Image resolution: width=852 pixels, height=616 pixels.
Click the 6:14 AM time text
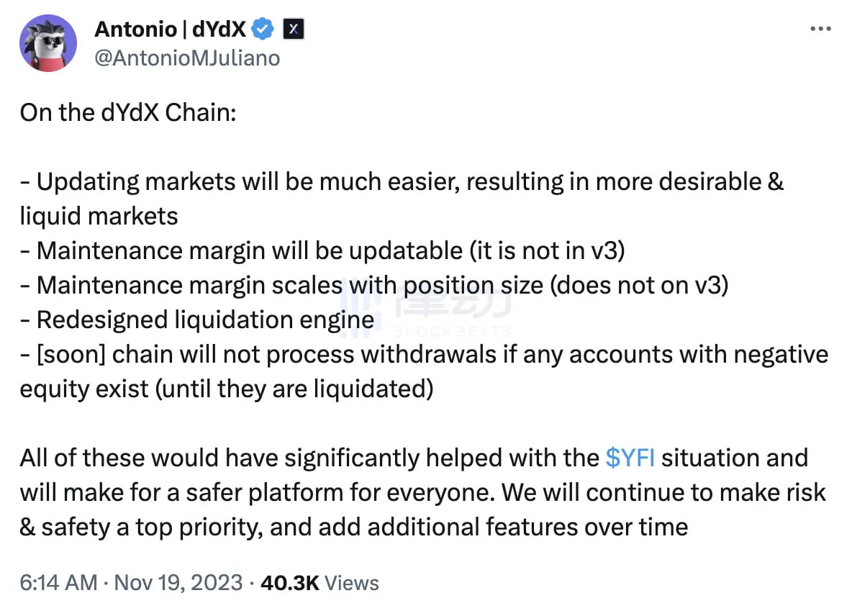pyautogui.click(x=58, y=583)
